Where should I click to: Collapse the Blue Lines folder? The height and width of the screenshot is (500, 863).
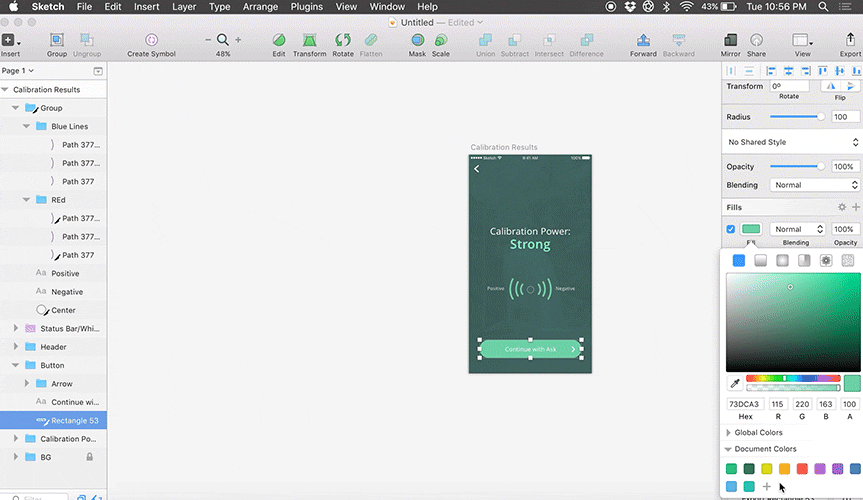[28, 127]
